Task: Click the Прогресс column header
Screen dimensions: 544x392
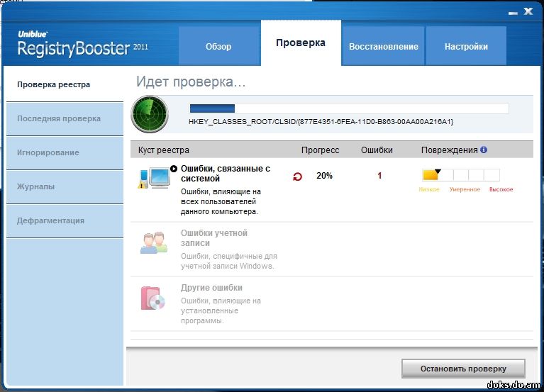Action: coord(320,150)
